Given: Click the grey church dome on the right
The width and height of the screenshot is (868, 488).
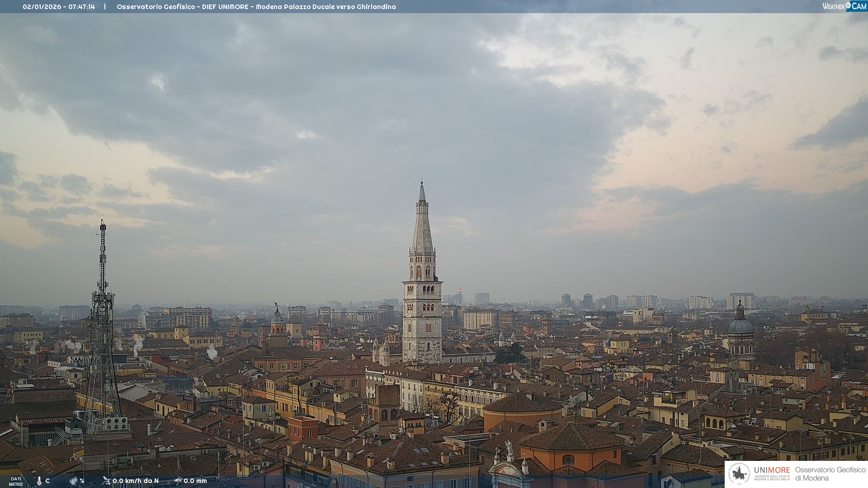Looking at the screenshot, I should 741,325.
